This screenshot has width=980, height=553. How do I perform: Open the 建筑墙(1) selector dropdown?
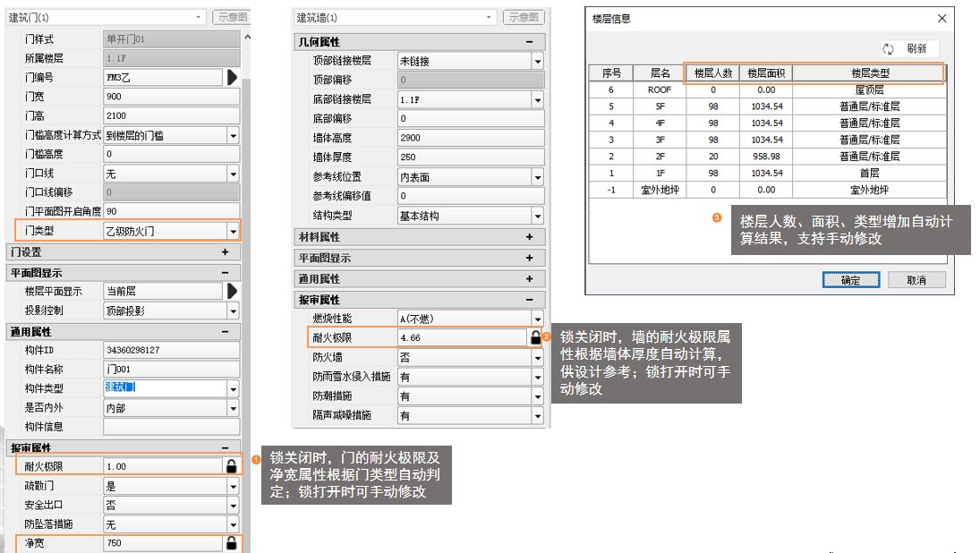[x=490, y=17]
